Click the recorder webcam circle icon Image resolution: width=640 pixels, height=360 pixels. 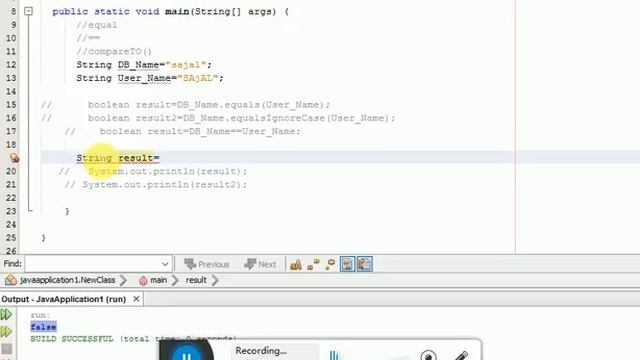coord(428,356)
